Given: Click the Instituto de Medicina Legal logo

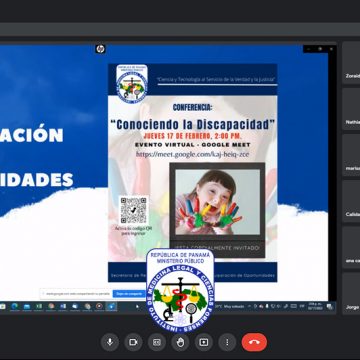Looking at the screenshot, I should point(180,290).
